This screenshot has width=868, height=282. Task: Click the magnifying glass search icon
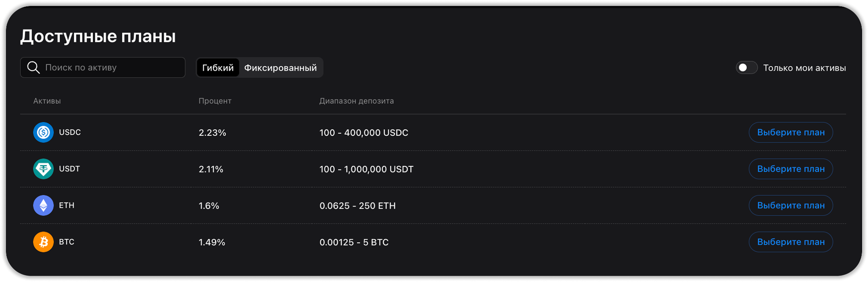pos(33,68)
